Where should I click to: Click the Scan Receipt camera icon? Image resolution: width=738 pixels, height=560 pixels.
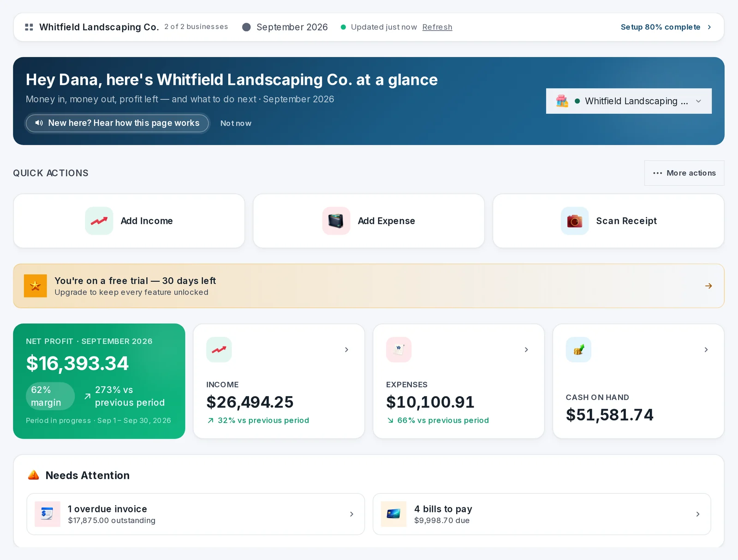pyautogui.click(x=575, y=221)
